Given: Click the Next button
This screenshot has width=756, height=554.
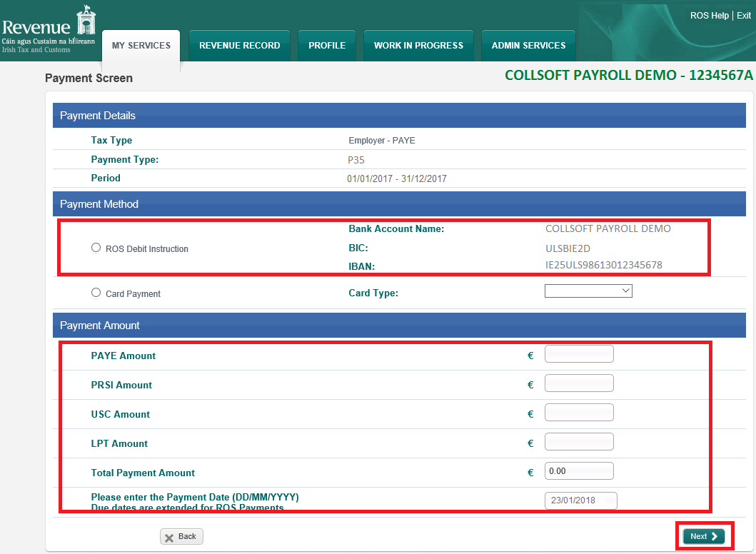Looking at the screenshot, I should click(x=703, y=536).
